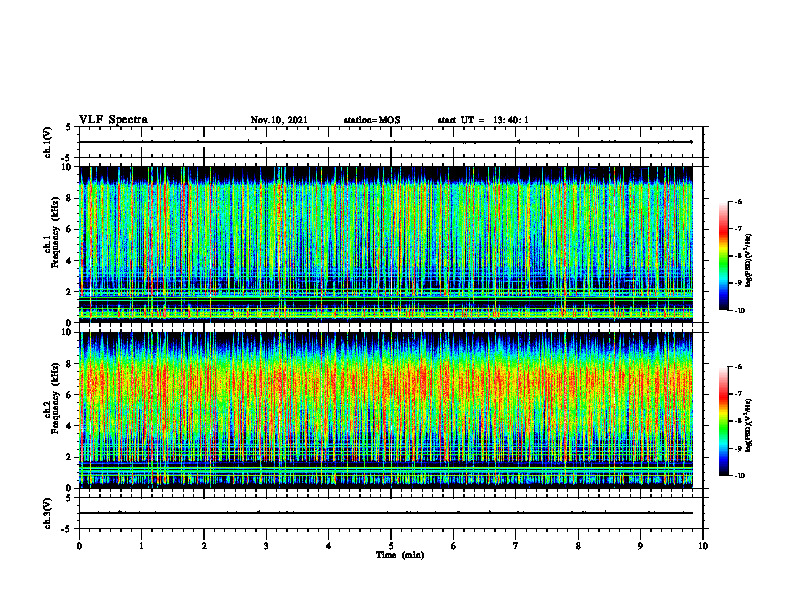This screenshot has height=612, width=792.
Task: Click the ch.1 color bar "log(PSD)" label
Action: 749,261
